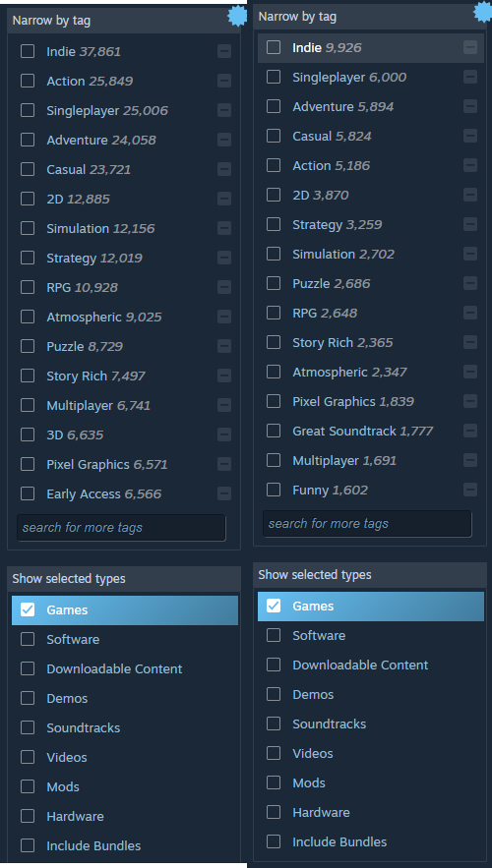This screenshot has height=868, width=492.
Task: Tick Videos in the panel below Early Access list
Action: 28,757
